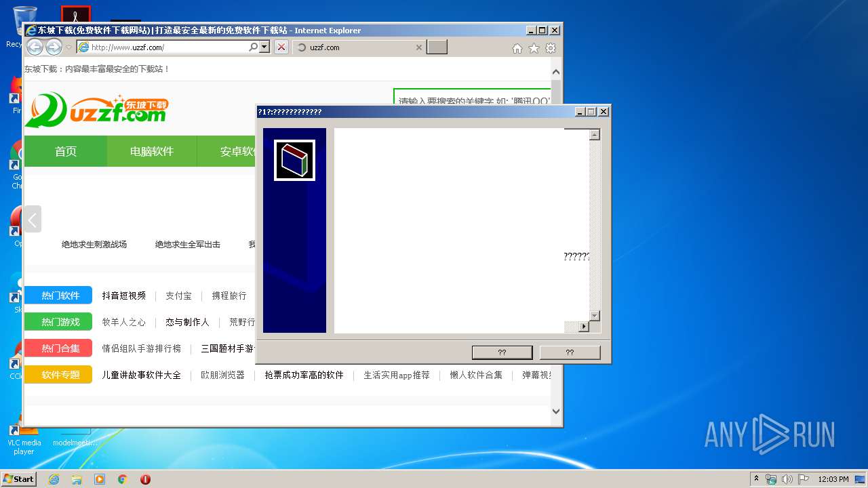
Task: Open the 安卓软件 navigation tab
Action: click(226, 151)
